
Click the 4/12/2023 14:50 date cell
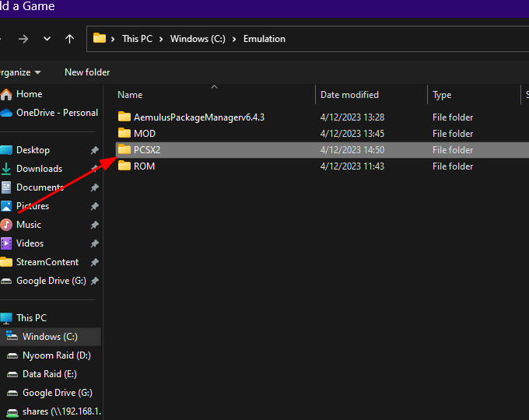(x=352, y=150)
